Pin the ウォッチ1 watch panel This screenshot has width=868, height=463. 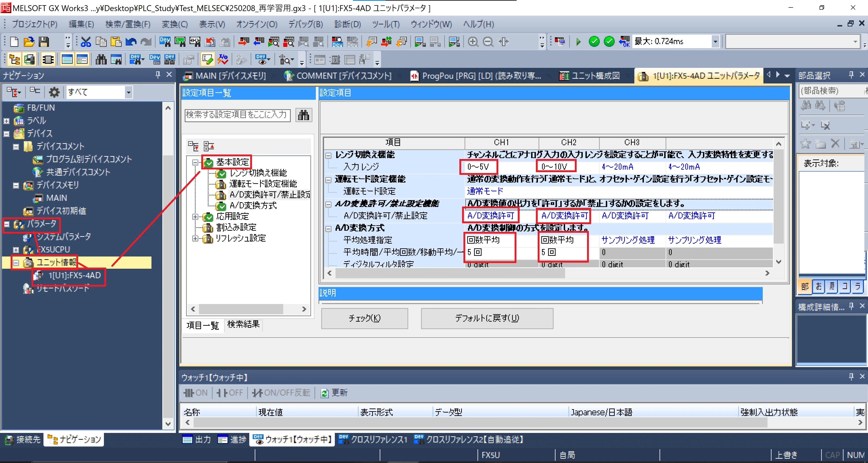[851, 376]
